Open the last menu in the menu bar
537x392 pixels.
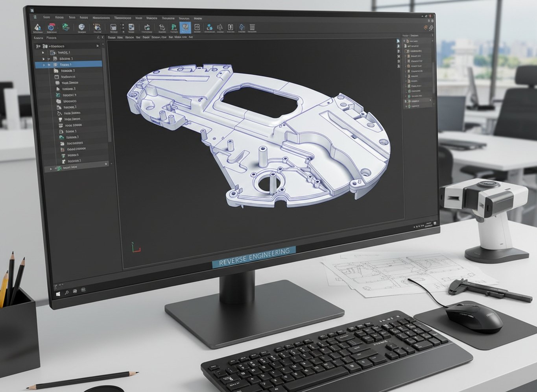tap(198, 18)
